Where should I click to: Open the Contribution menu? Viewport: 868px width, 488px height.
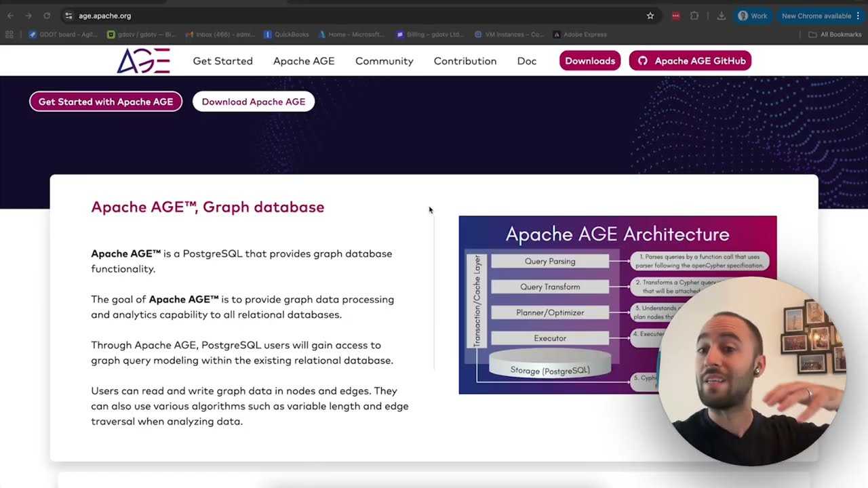pyautogui.click(x=465, y=61)
